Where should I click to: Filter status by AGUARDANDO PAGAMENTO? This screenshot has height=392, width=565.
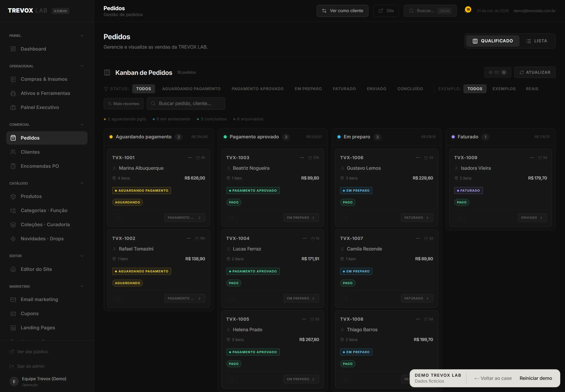pyautogui.click(x=191, y=89)
